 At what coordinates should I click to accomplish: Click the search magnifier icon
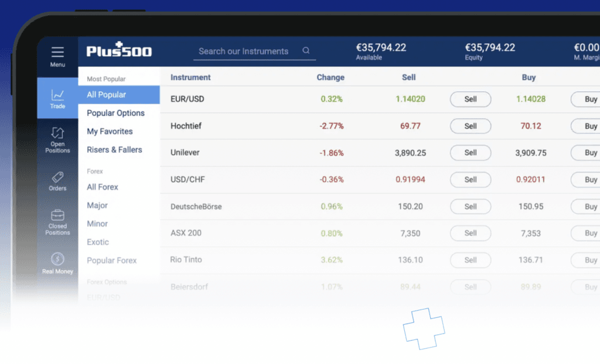pyautogui.click(x=306, y=51)
